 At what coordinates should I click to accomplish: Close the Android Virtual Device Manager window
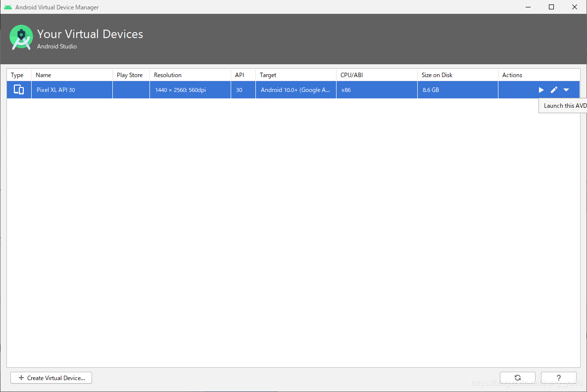[x=575, y=7]
